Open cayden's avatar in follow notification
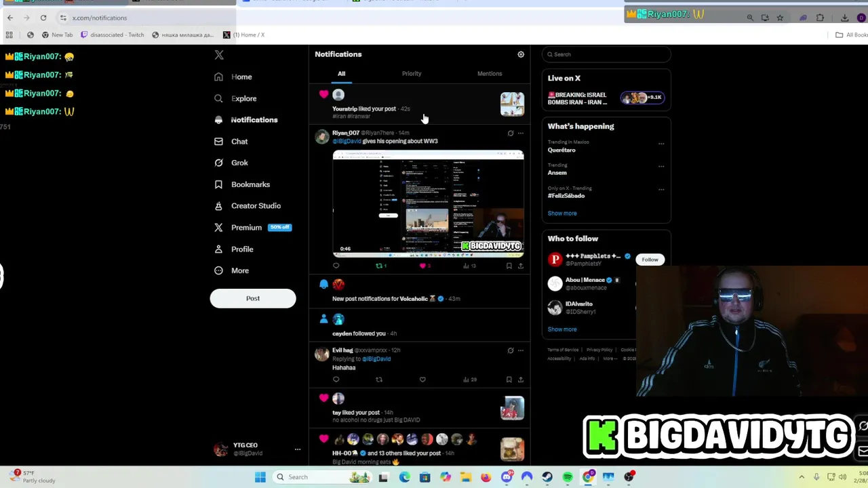 pyautogui.click(x=338, y=319)
